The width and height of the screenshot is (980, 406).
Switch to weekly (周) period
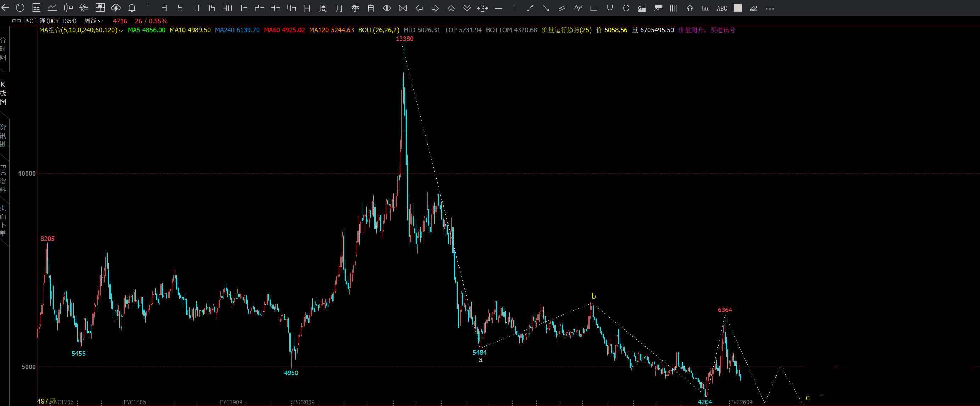point(323,8)
